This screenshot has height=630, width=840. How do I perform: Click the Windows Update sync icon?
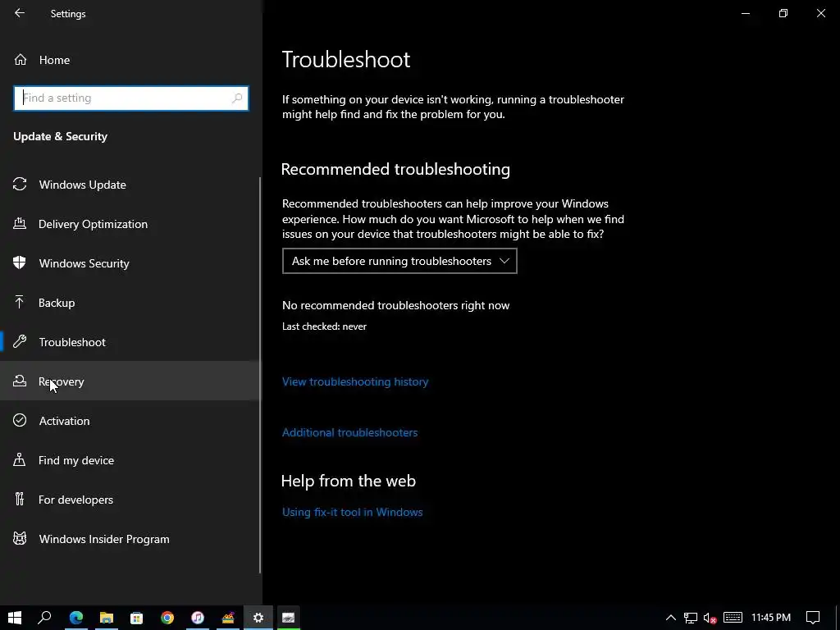tap(20, 185)
